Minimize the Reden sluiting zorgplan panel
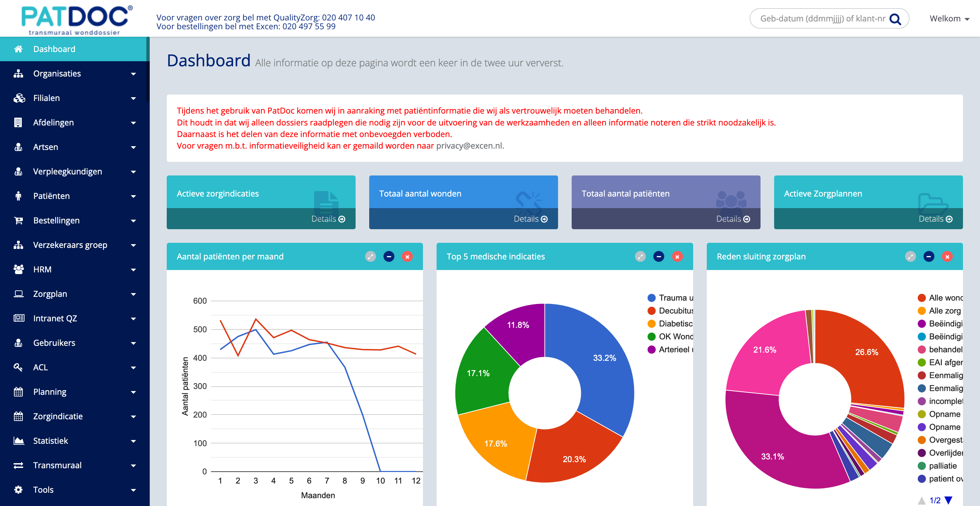The image size is (980, 506). tap(928, 257)
